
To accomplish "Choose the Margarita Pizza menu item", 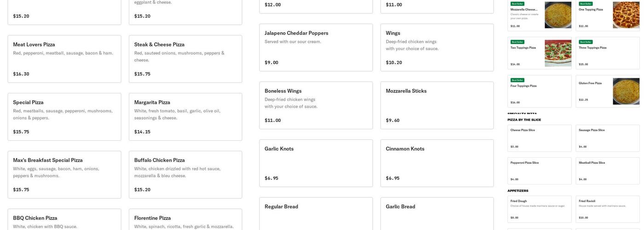I will (185, 117).
